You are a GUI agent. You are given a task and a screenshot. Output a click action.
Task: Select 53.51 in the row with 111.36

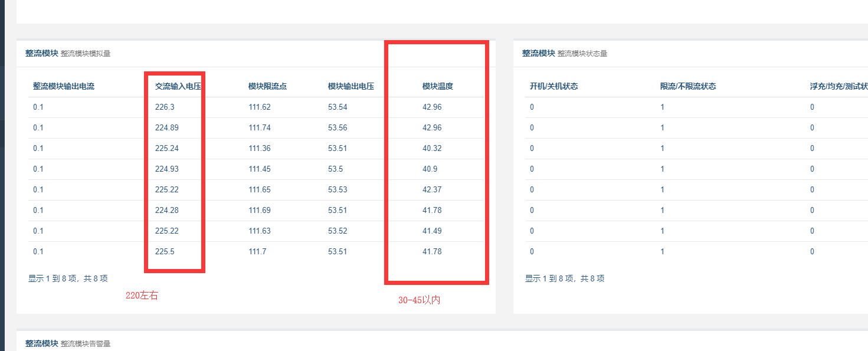point(338,148)
